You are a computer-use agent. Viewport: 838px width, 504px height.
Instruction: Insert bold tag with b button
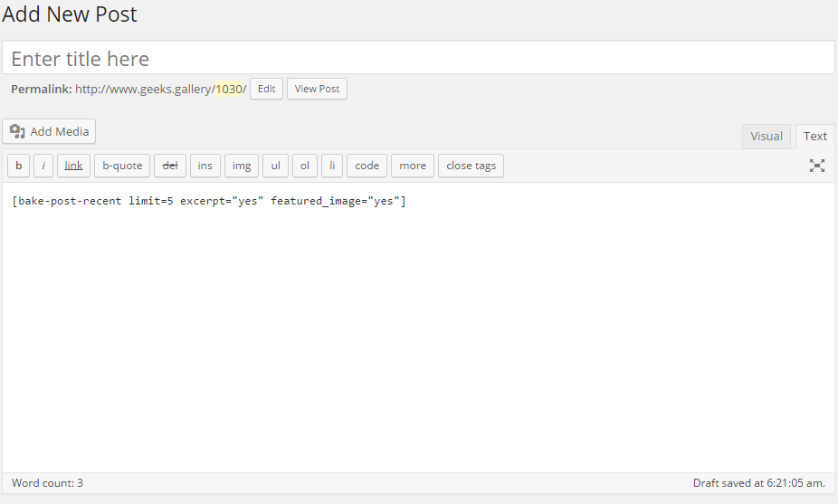19,166
